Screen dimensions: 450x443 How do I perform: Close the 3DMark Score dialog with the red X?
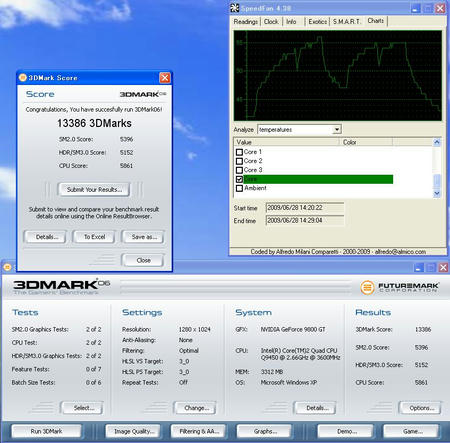[x=165, y=78]
